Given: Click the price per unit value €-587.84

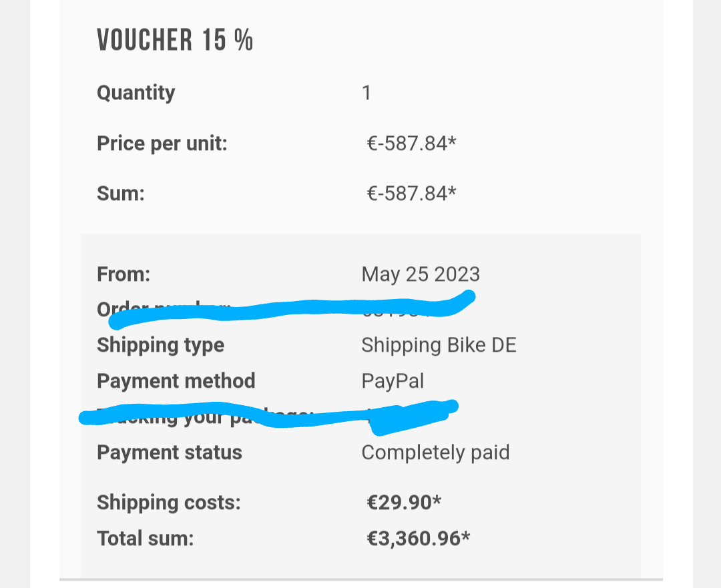Looking at the screenshot, I should point(411,143).
